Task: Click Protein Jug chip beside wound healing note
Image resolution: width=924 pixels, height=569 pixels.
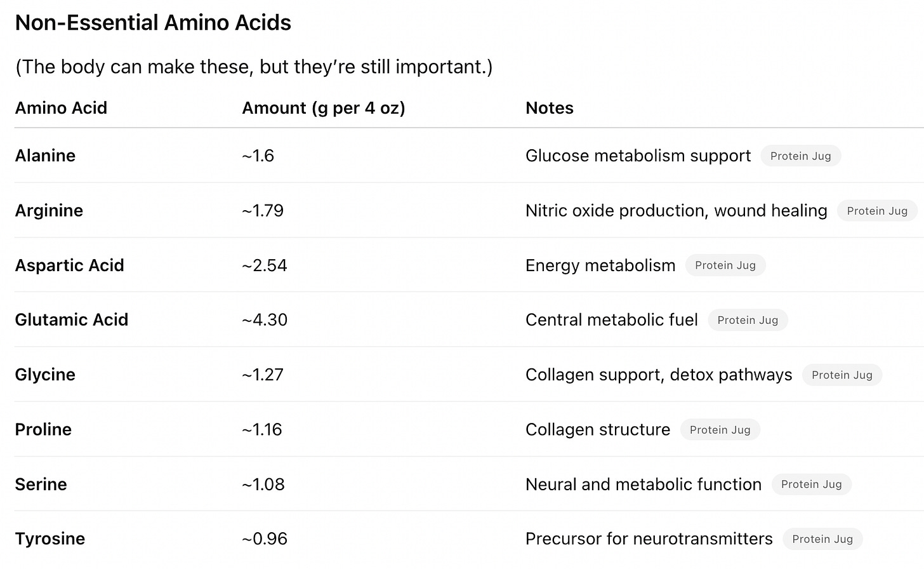Action: tap(877, 211)
